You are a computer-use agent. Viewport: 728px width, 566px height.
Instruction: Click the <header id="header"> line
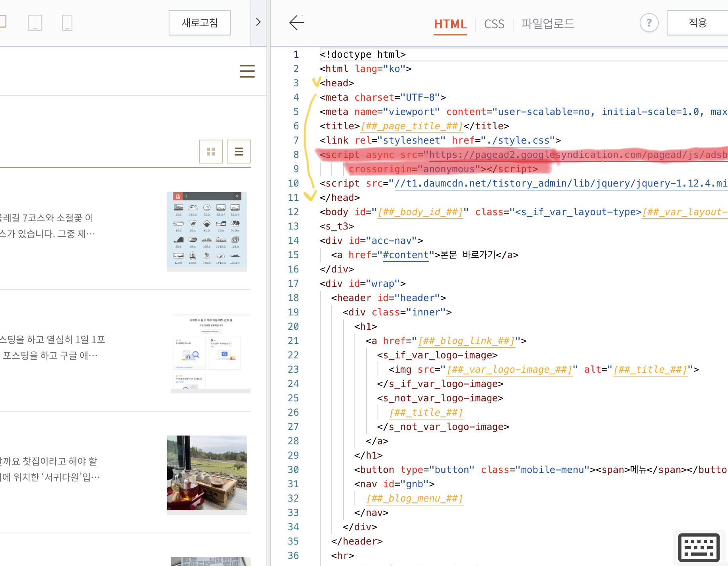(389, 298)
